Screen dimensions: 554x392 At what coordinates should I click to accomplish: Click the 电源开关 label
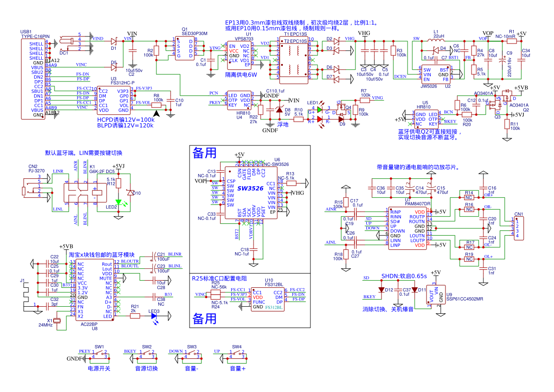pyautogui.click(x=99, y=369)
